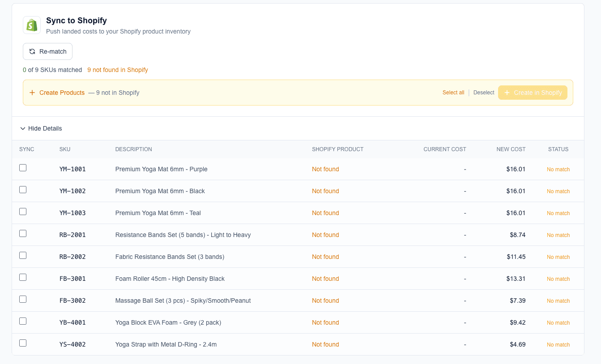Enable sync for the YS-4002 row
Image resolution: width=601 pixels, height=364 pixels.
click(x=23, y=343)
